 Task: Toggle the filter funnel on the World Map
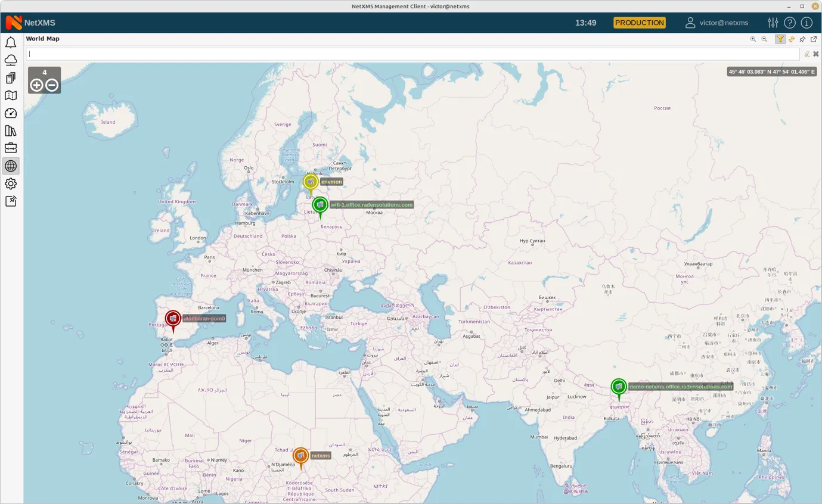pos(780,39)
